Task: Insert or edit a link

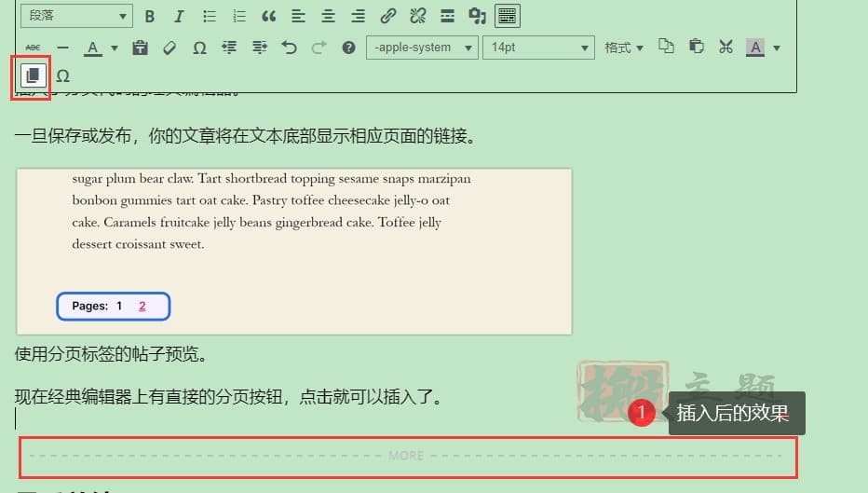Action: 388,16
